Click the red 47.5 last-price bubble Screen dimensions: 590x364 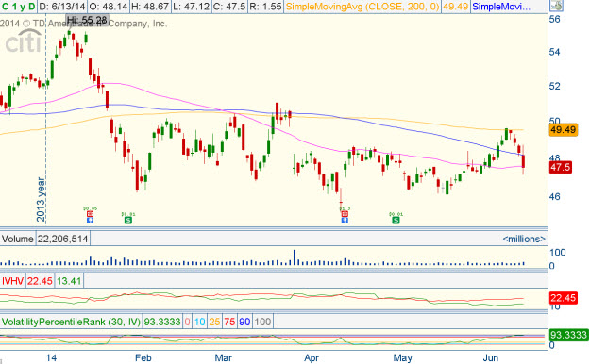[x=561, y=167]
